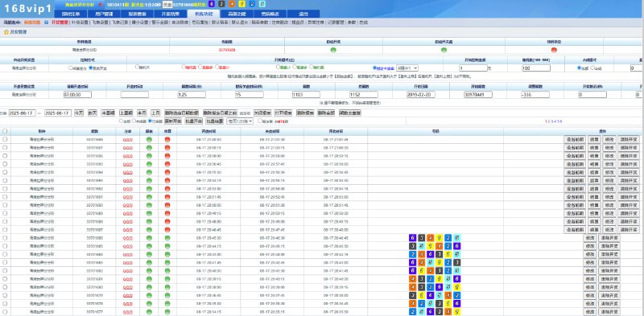The width and height of the screenshot is (644, 316).
Task: Tick the checkbox for period 33701688
Action: tap(5, 140)
